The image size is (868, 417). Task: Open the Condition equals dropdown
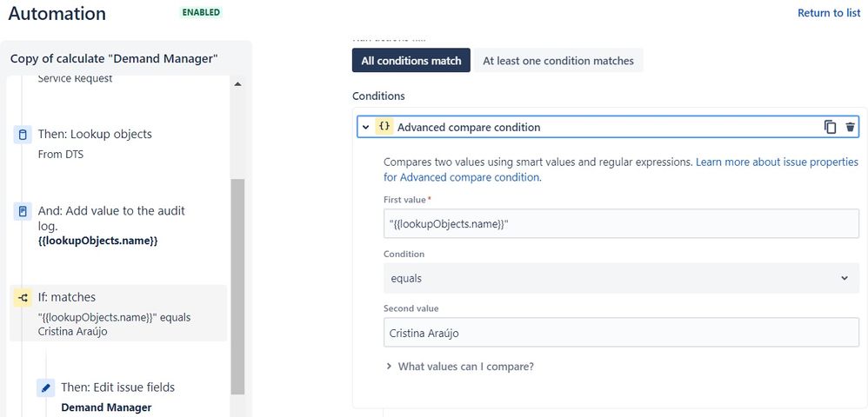[x=621, y=278]
